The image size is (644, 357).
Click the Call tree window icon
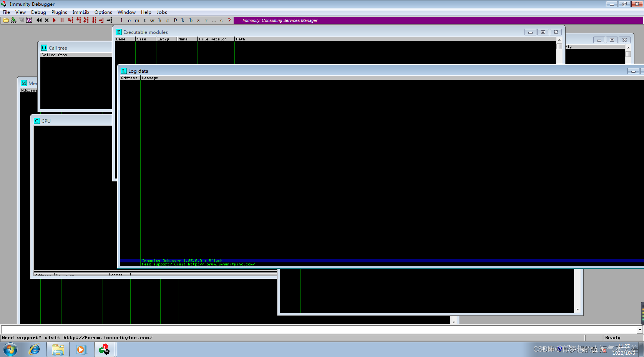[x=44, y=48]
